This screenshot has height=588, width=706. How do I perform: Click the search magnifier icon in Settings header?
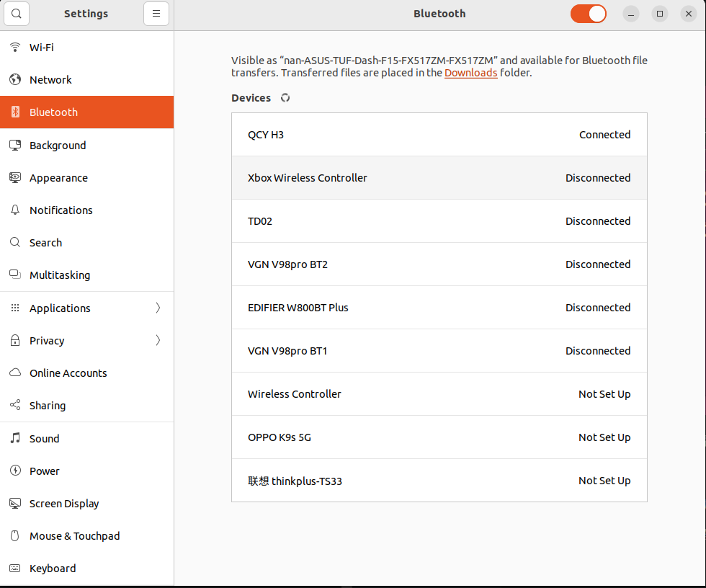17,14
